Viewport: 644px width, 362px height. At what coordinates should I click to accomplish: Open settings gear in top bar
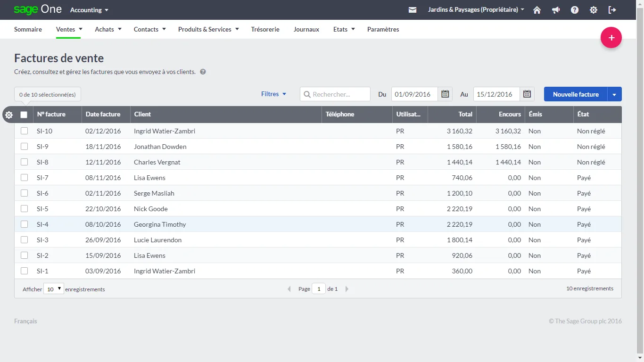(x=594, y=10)
